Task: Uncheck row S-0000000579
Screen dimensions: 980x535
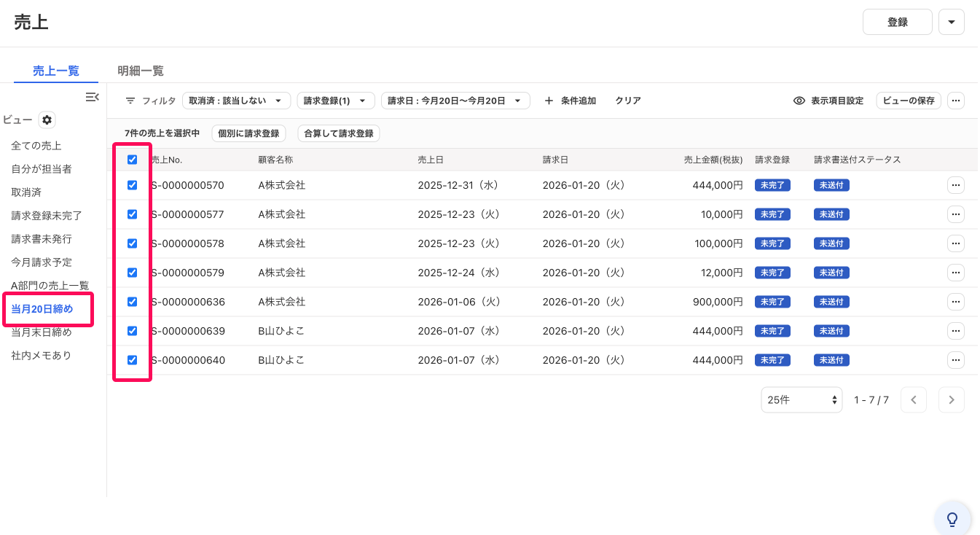Action: click(x=132, y=273)
